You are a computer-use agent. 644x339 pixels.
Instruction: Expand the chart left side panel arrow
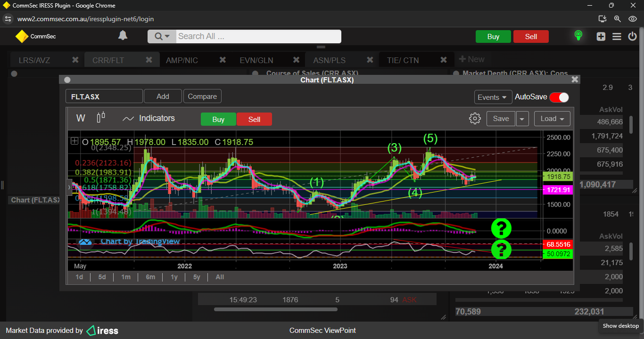[x=70, y=187]
